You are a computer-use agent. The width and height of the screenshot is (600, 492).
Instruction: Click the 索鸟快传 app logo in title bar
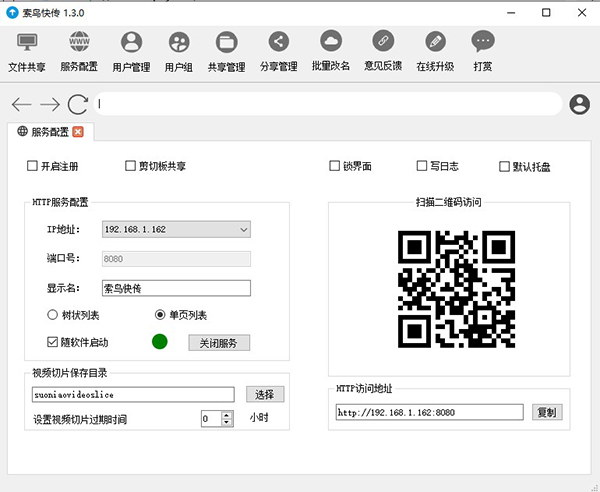click(x=12, y=13)
